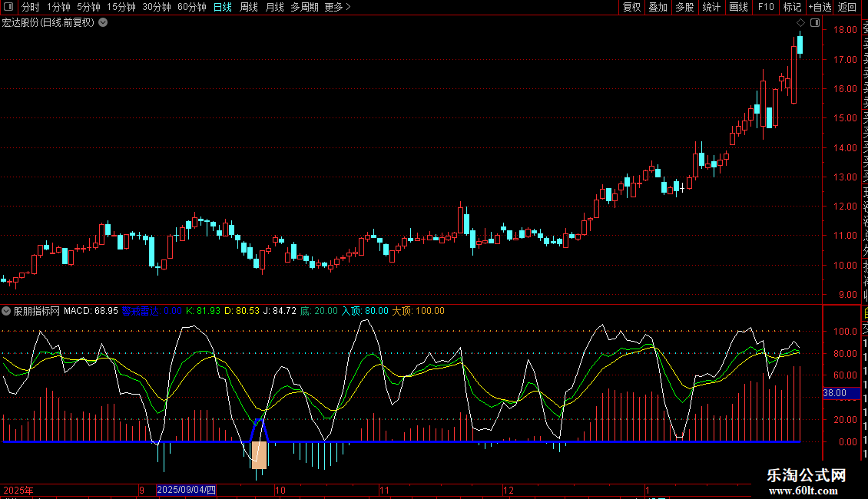Open the 画线 drawing tools
The image size is (868, 499).
point(738,8)
